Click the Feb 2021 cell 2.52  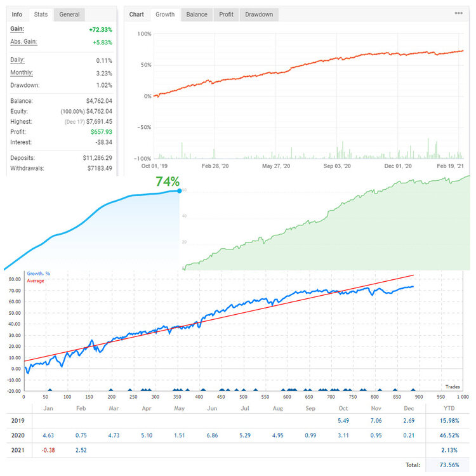tap(81, 450)
